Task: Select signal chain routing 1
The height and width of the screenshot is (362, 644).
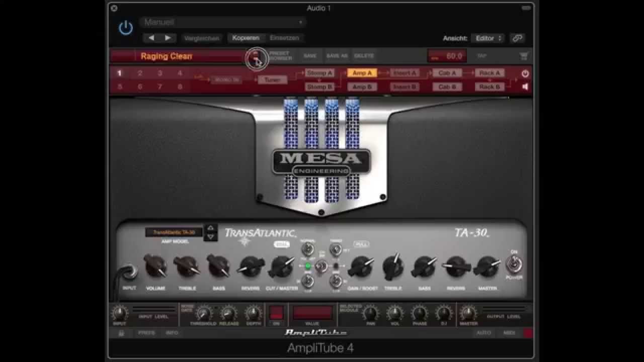Action: coord(119,73)
